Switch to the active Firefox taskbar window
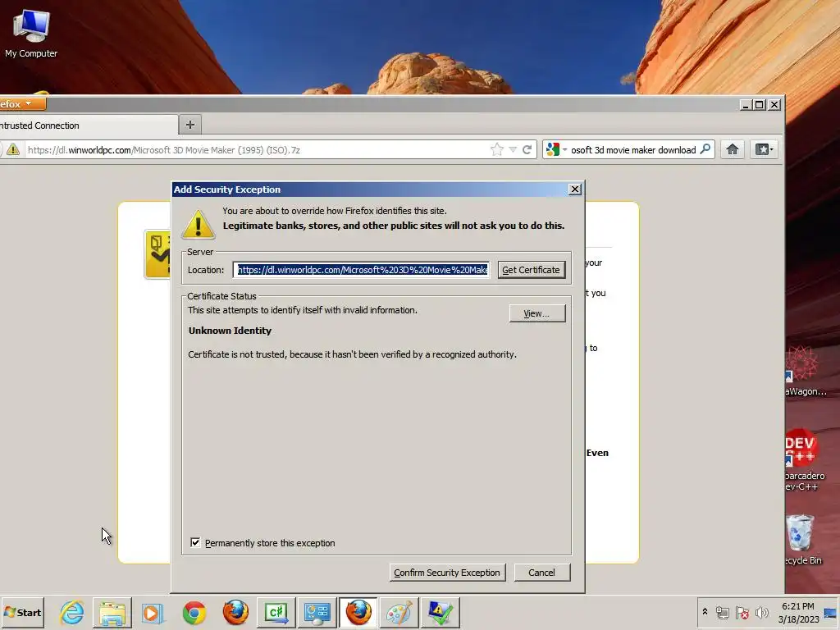 pos(358,612)
